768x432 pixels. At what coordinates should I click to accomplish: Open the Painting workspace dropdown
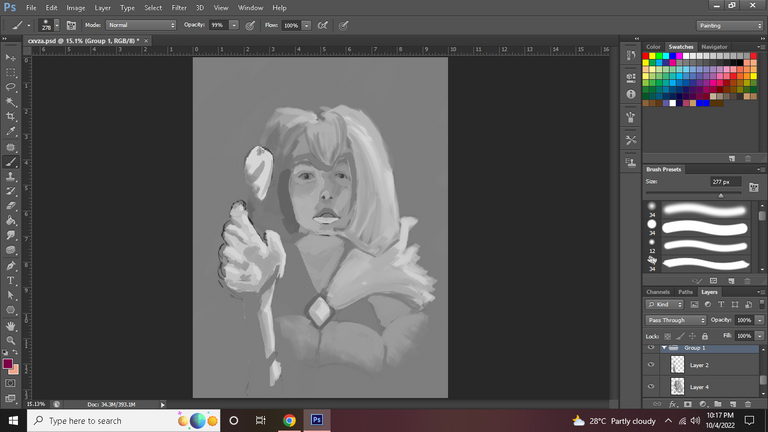tap(730, 25)
